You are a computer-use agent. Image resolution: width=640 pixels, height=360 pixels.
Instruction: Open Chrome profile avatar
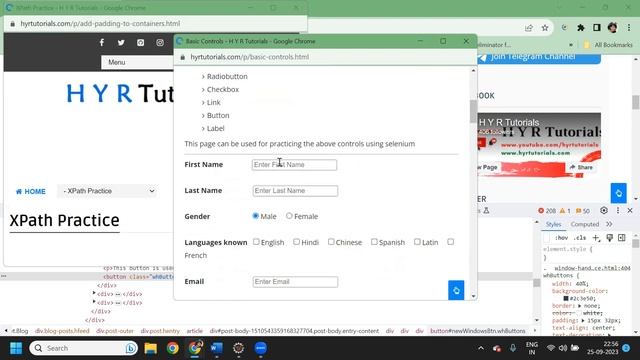(612, 28)
